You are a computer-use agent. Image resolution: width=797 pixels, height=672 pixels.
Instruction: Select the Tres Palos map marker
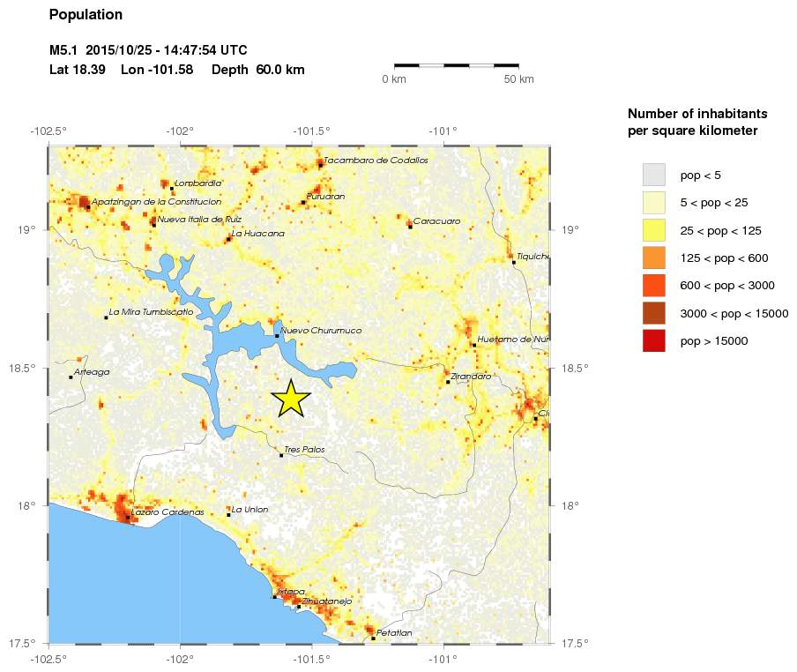(281, 455)
